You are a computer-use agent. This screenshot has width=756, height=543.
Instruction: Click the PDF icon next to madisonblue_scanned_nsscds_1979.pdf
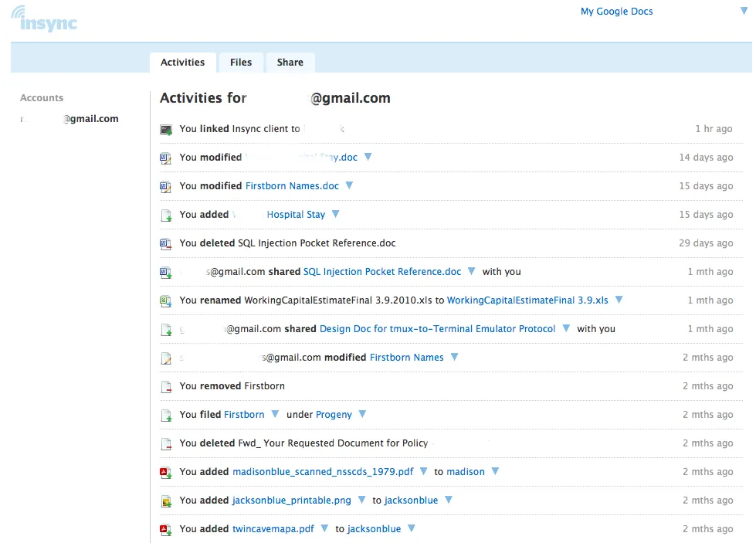pyautogui.click(x=165, y=471)
